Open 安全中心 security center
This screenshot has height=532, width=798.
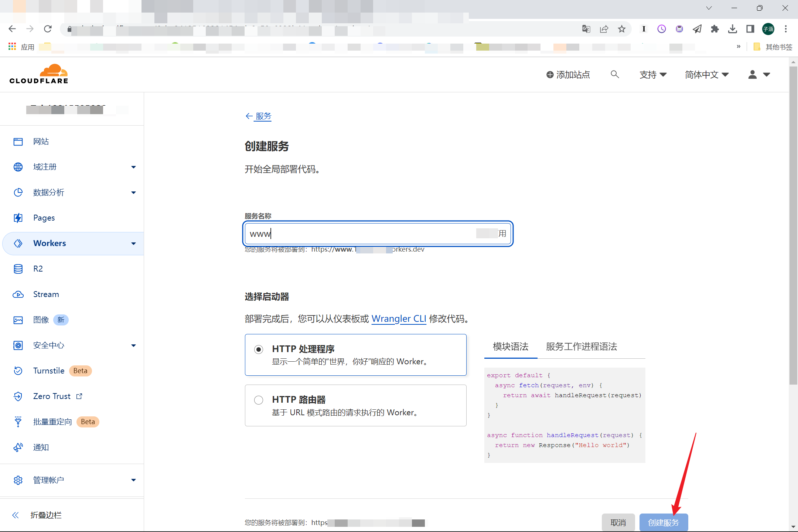tap(48, 345)
